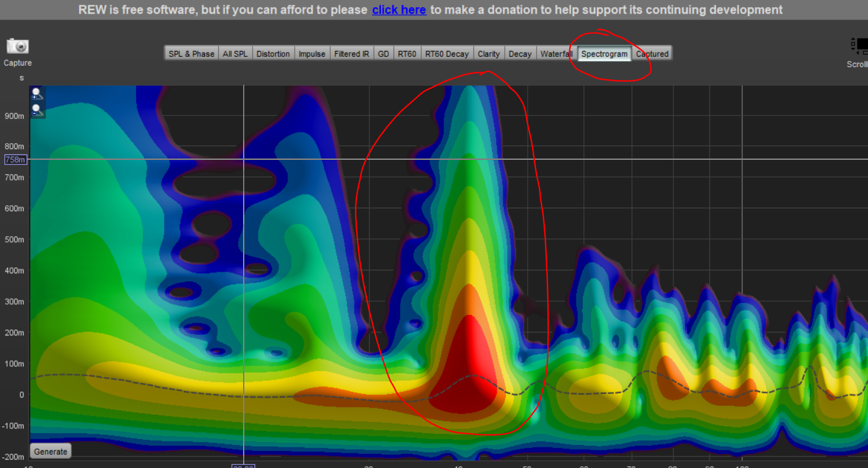The height and width of the screenshot is (468, 868).
Task: Select the Spectrogram tab
Action: point(604,54)
